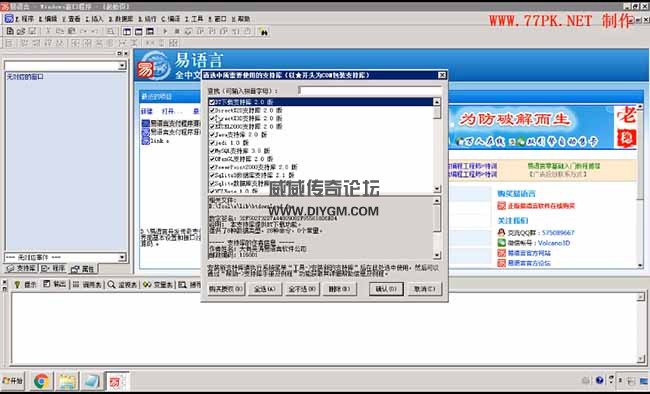Open the 程序 menu
650x394 pixels.
25,19
